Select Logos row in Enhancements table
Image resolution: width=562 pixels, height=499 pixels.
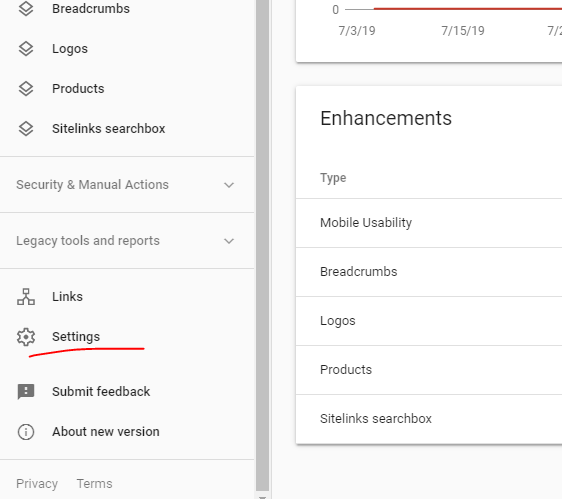click(x=429, y=321)
